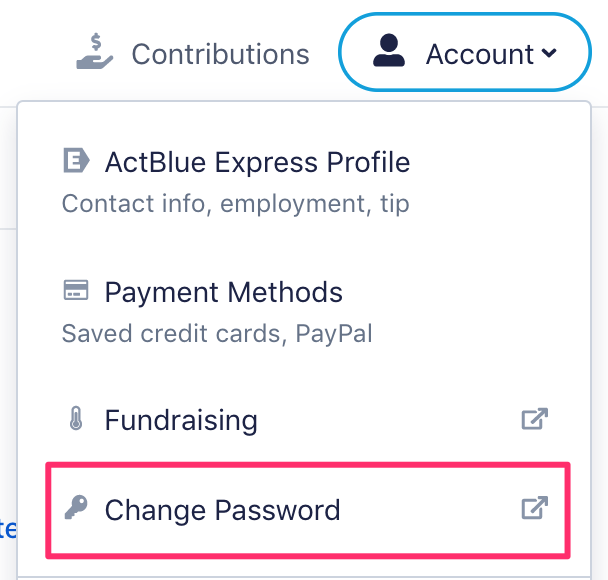Viewport: 608px width, 580px height.
Task: Click the key icon for Change Password
Action: (76, 507)
